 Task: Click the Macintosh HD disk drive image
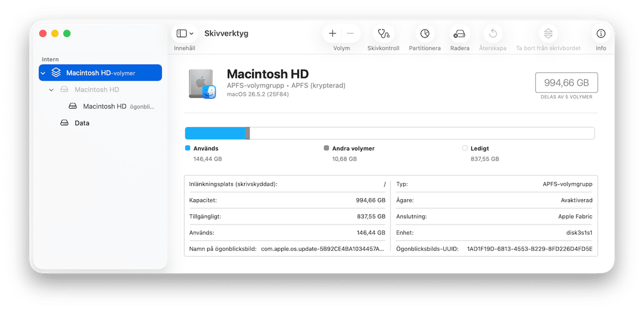[x=202, y=84]
